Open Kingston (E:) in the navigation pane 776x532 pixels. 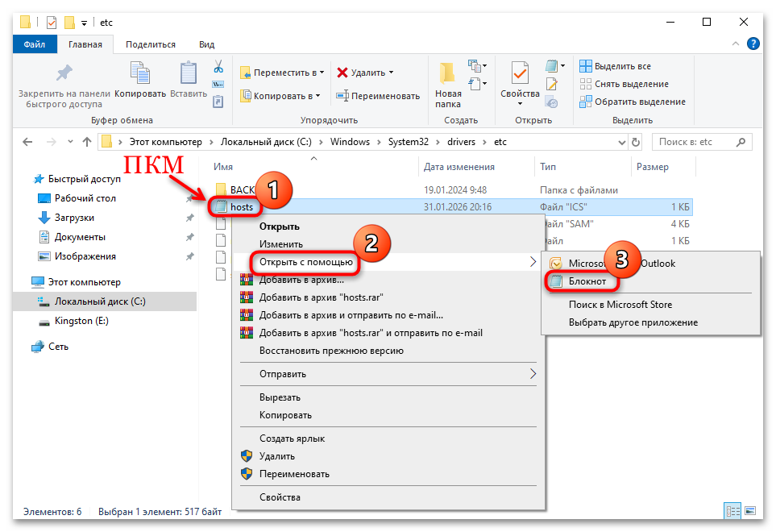[81, 321]
